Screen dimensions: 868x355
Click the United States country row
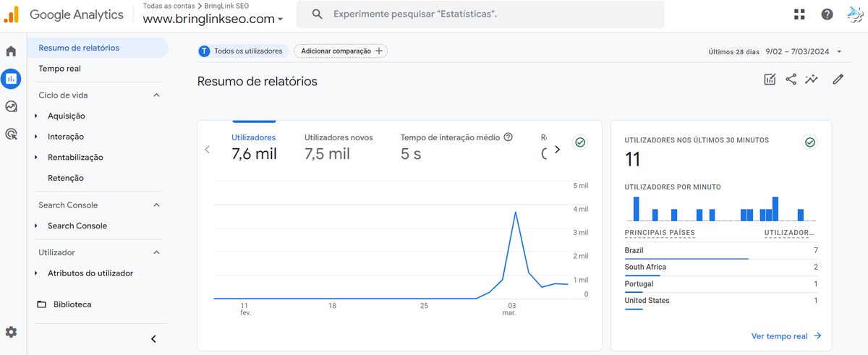click(721, 301)
